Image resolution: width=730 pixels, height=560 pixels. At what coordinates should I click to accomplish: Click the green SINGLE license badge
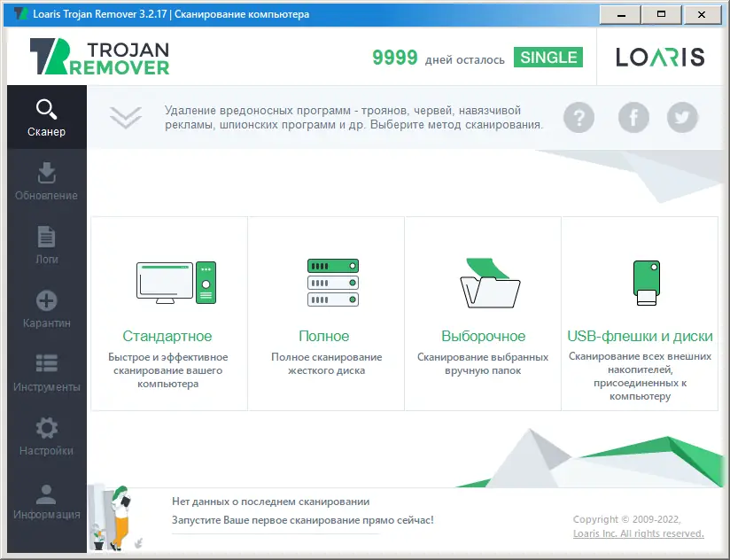pyautogui.click(x=548, y=58)
